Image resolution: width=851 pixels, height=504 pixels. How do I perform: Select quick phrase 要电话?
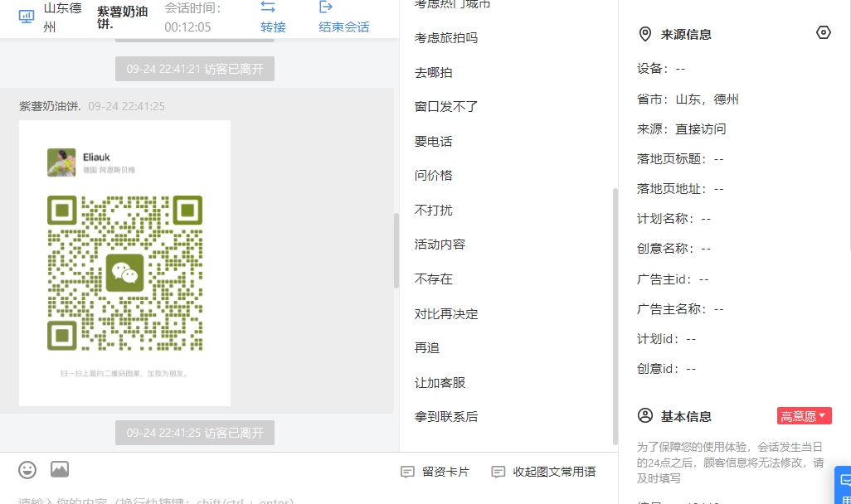pos(433,142)
